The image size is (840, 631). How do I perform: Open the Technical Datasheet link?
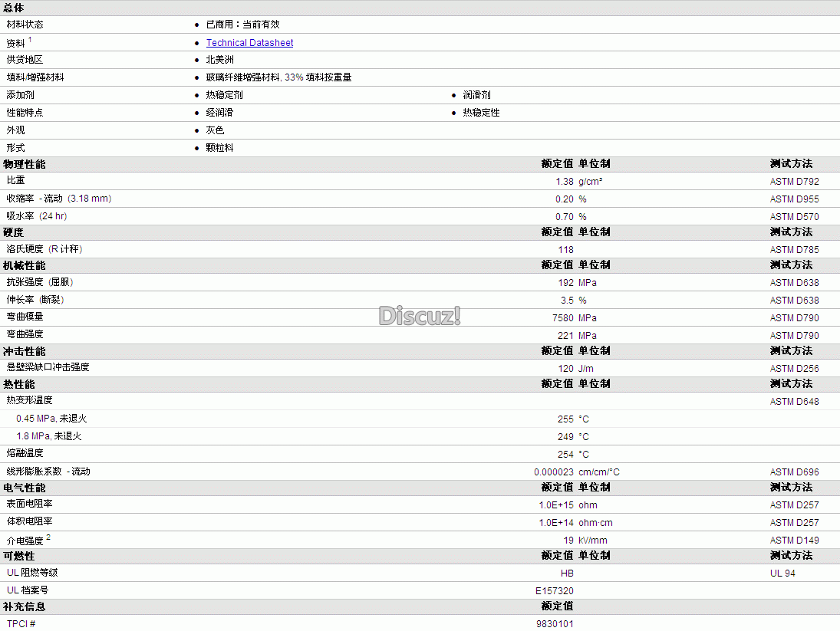tap(249, 43)
